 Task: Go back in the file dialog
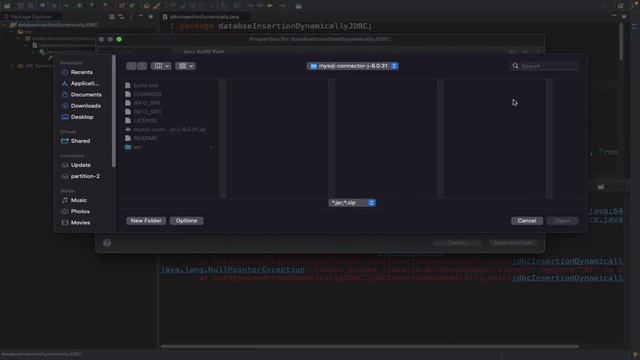pos(131,66)
